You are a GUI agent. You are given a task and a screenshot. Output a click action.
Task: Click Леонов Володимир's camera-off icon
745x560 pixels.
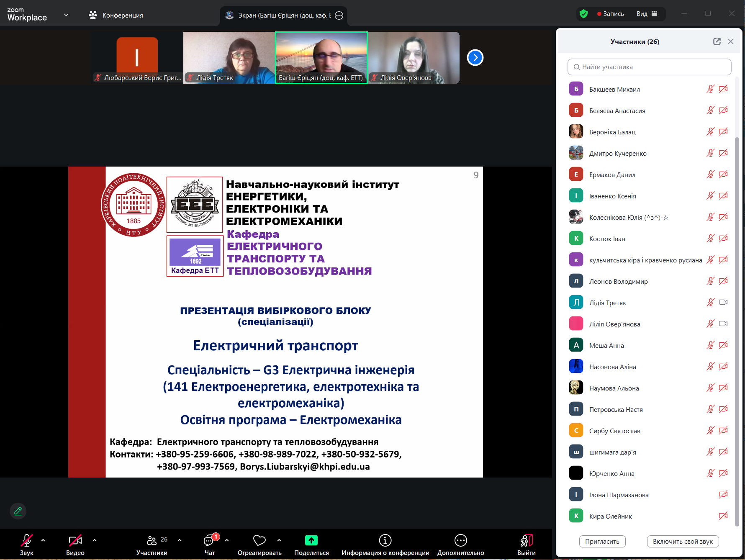click(x=723, y=281)
